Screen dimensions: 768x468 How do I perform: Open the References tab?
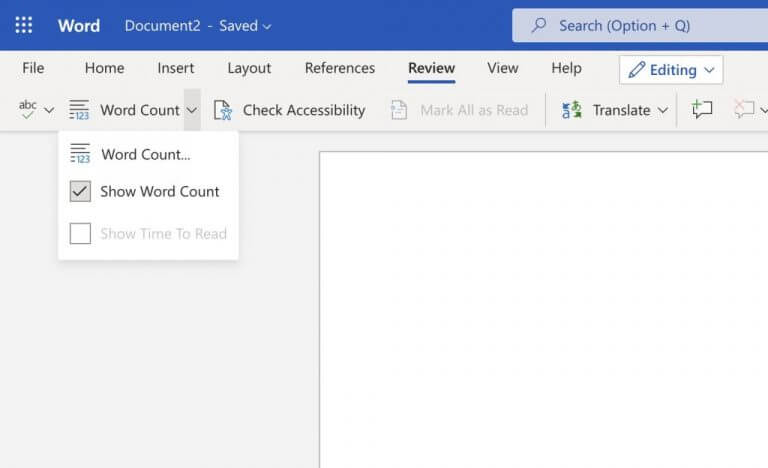339,68
